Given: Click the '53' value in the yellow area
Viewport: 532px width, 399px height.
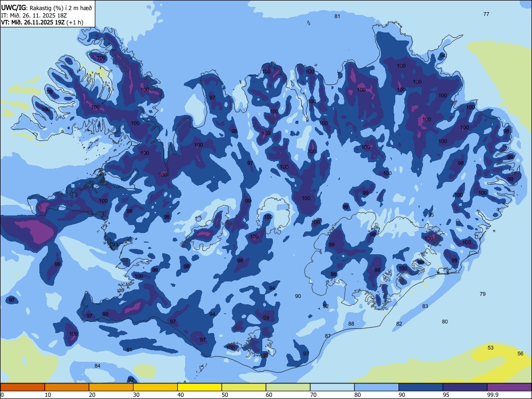Looking at the screenshot, I should coord(491,348).
